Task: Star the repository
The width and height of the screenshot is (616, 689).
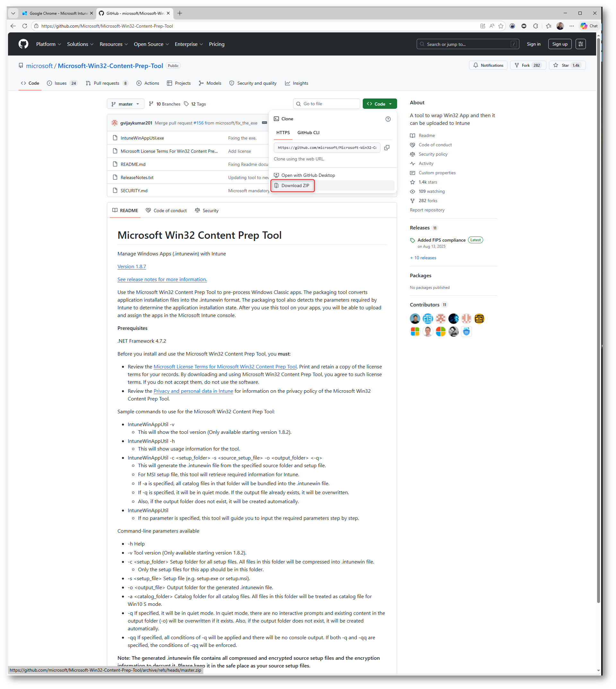Action: click(x=567, y=65)
